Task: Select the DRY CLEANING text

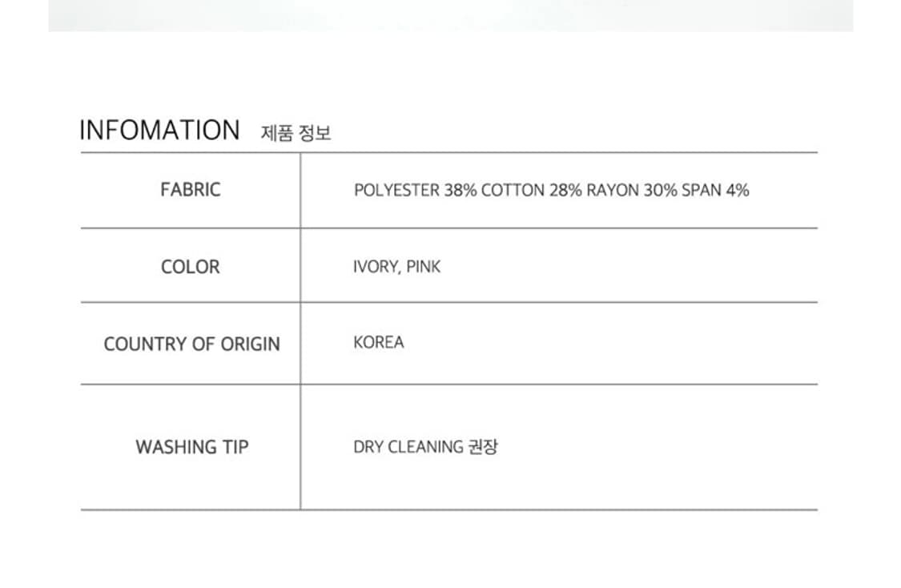Action: click(408, 447)
